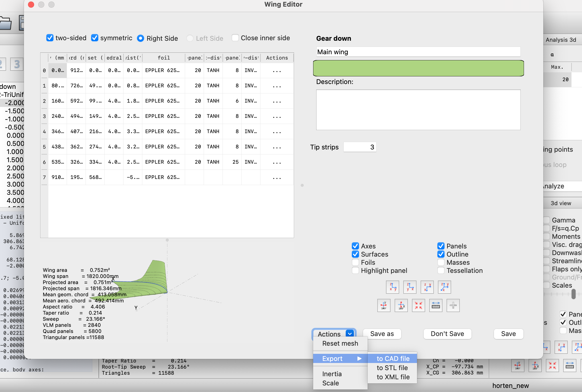The width and height of the screenshot is (582, 392).
Task: Click the green wing color swatch
Action: 418,68
